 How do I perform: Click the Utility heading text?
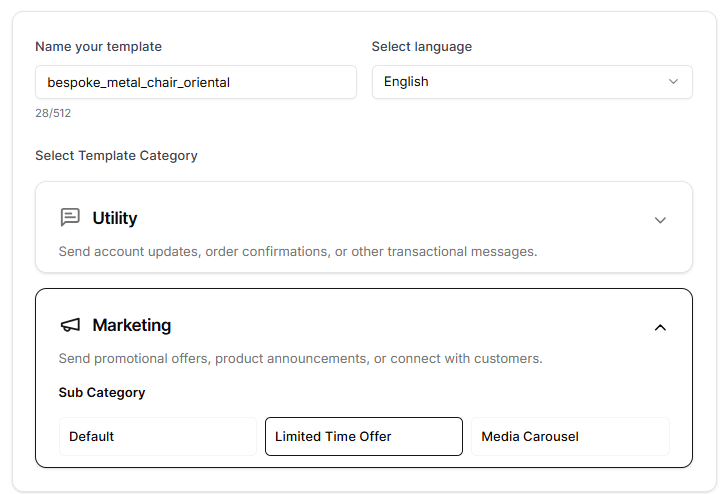(x=115, y=218)
